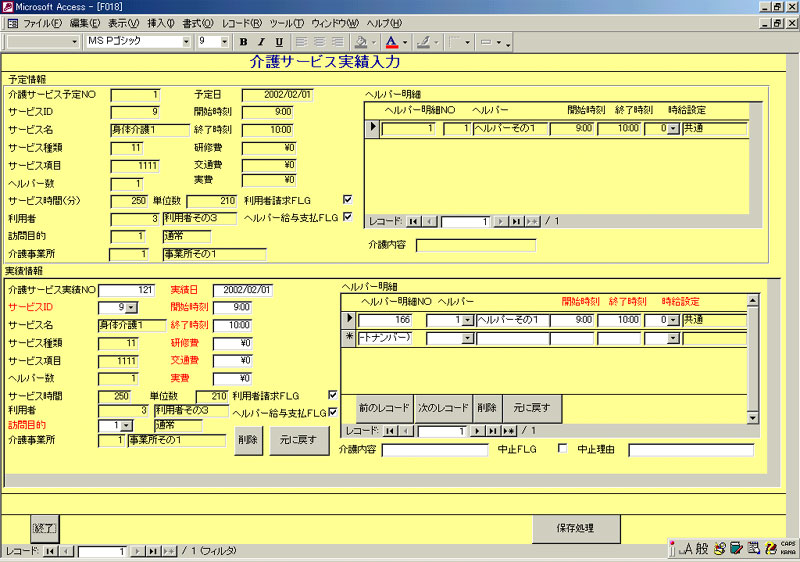Expand the サービスID dropdown in 実績情報
The width and height of the screenshot is (800, 562).
tap(131, 308)
